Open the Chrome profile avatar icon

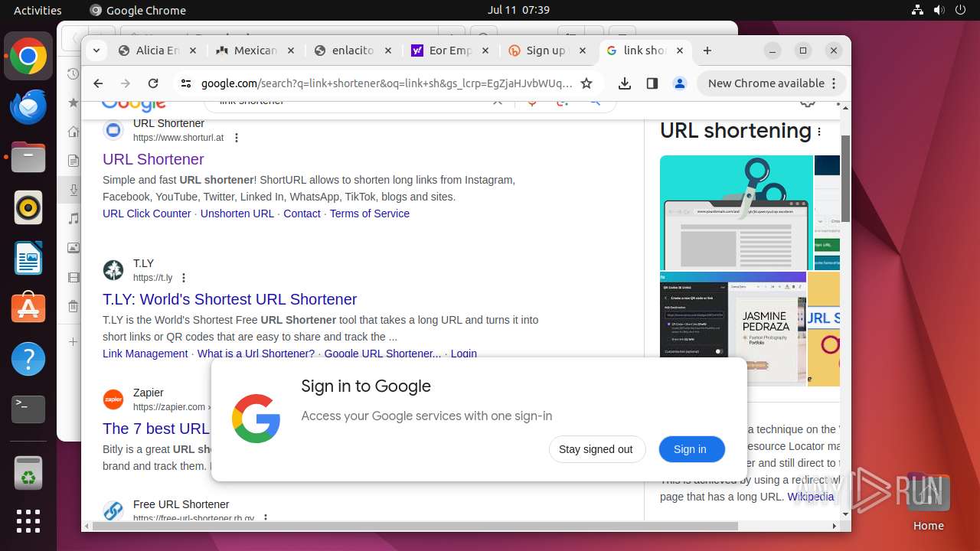(679, 83)
